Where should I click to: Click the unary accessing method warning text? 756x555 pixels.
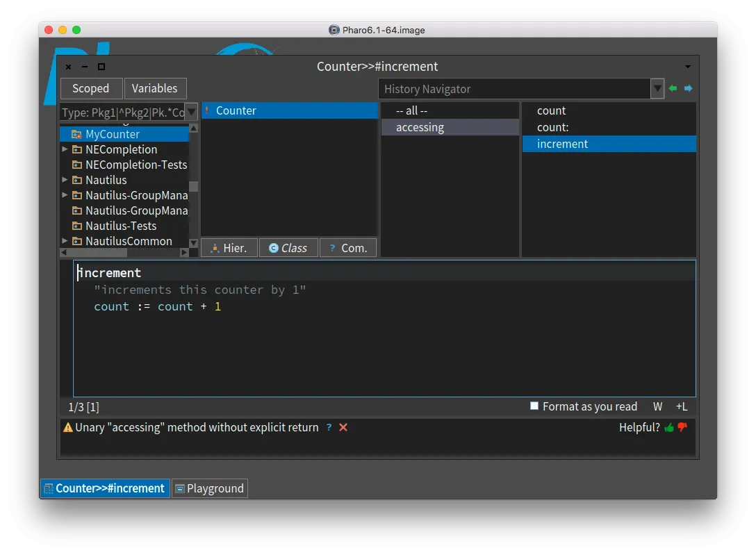pos(197,427)
